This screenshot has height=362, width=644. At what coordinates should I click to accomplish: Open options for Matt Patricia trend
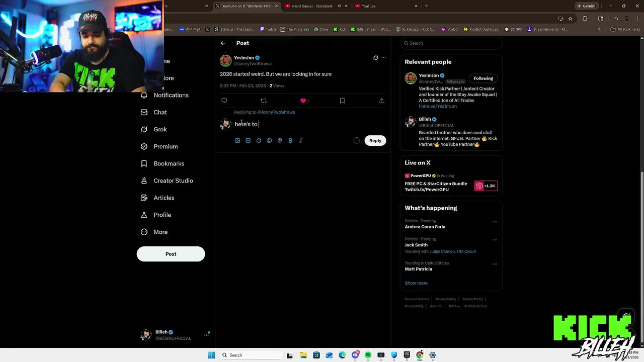click(x=495, y=264)
